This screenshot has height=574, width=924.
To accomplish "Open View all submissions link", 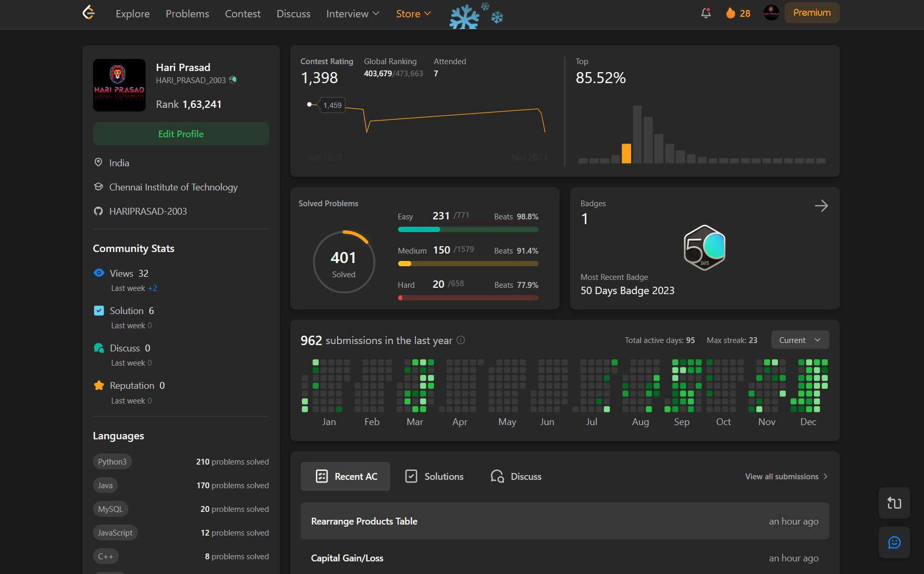I will 786,476.
